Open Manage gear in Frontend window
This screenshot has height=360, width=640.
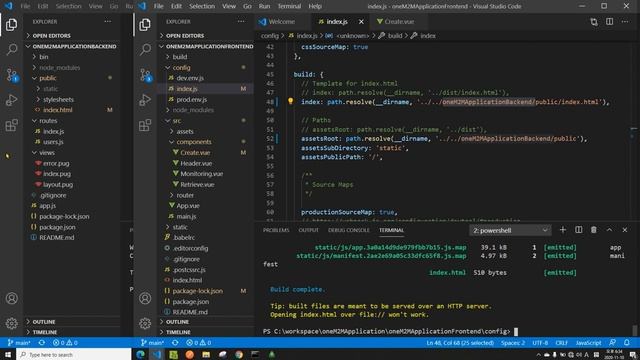click(x=145, y=323)
